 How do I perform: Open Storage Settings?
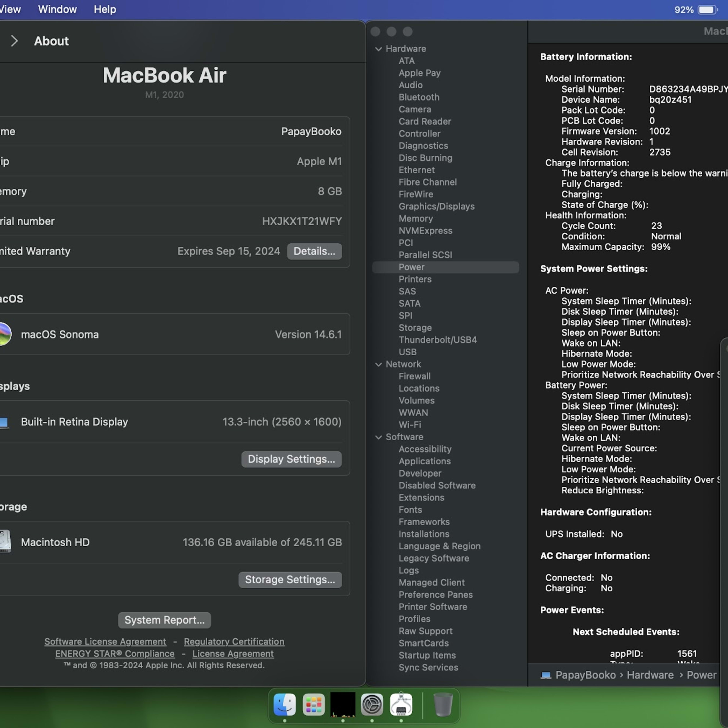tap(290, 580)
